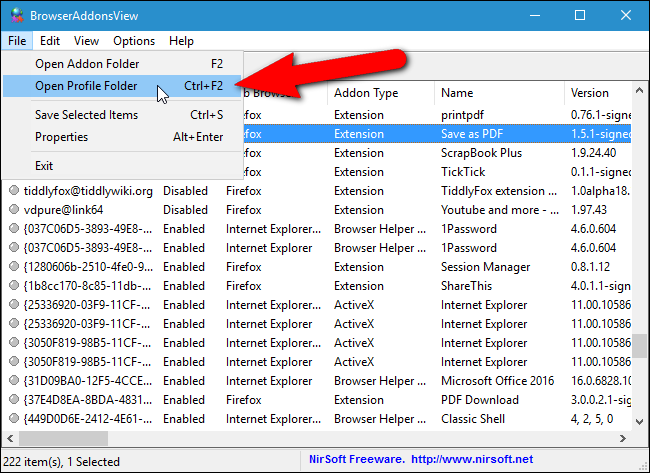Click version 1.97.43 cell
This screenshot has width=650, height=473.
pos(588,210)
